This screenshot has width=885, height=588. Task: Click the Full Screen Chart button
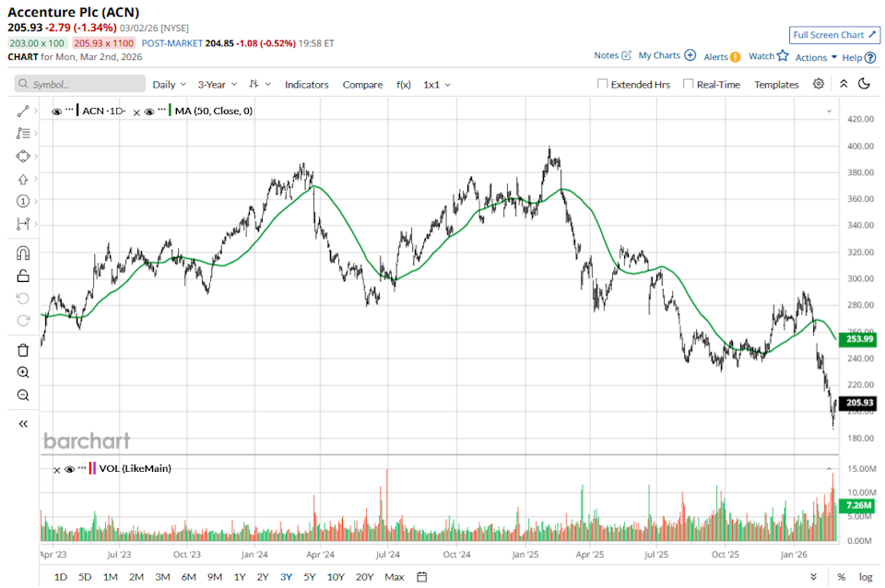834,35
